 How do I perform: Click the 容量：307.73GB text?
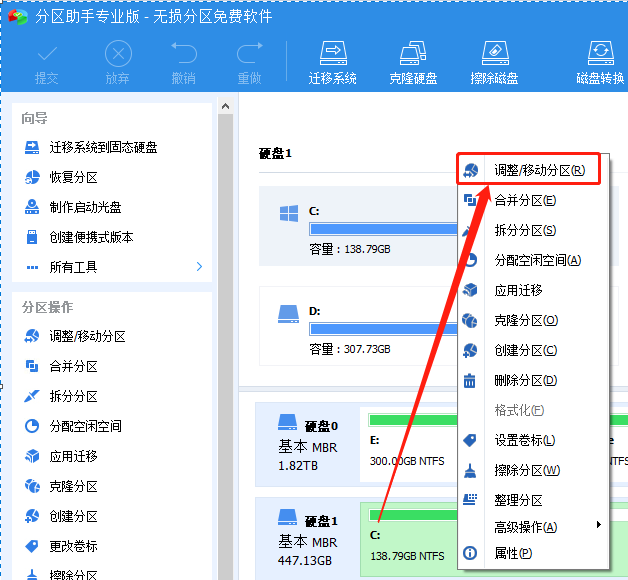point(350,349)
